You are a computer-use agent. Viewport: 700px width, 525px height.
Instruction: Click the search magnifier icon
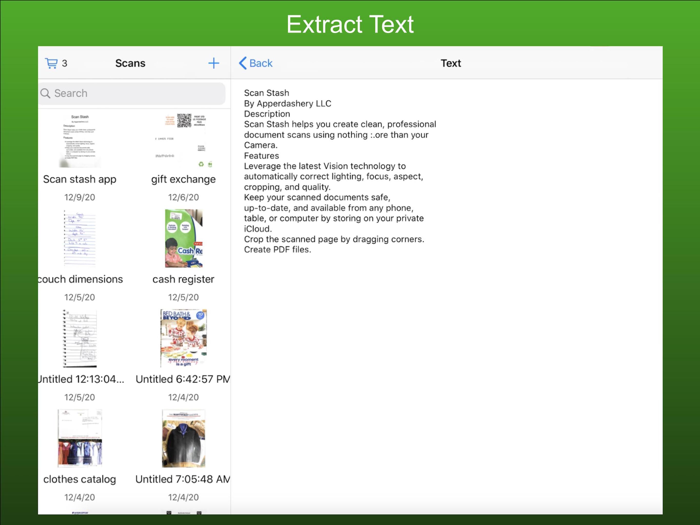(45, 93)
